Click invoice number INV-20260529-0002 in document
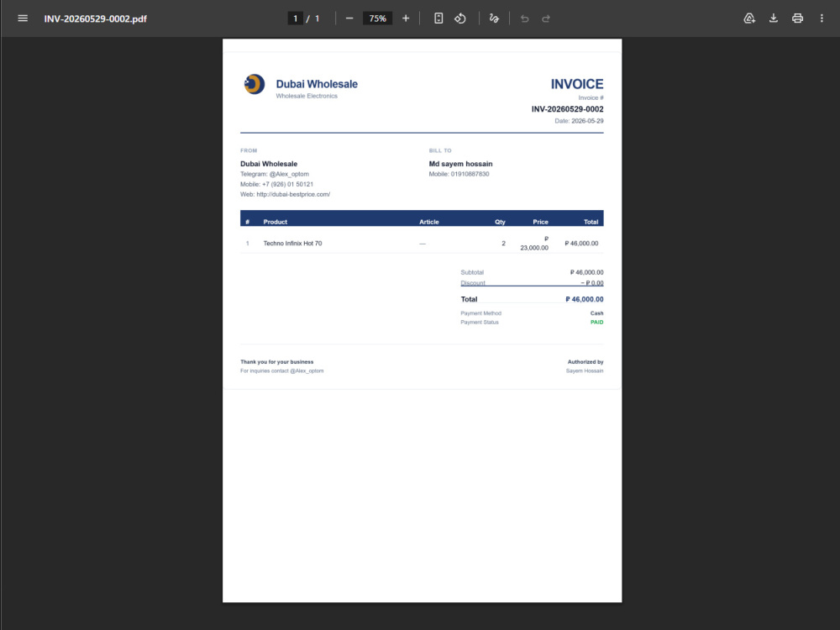 coord(567,108)
